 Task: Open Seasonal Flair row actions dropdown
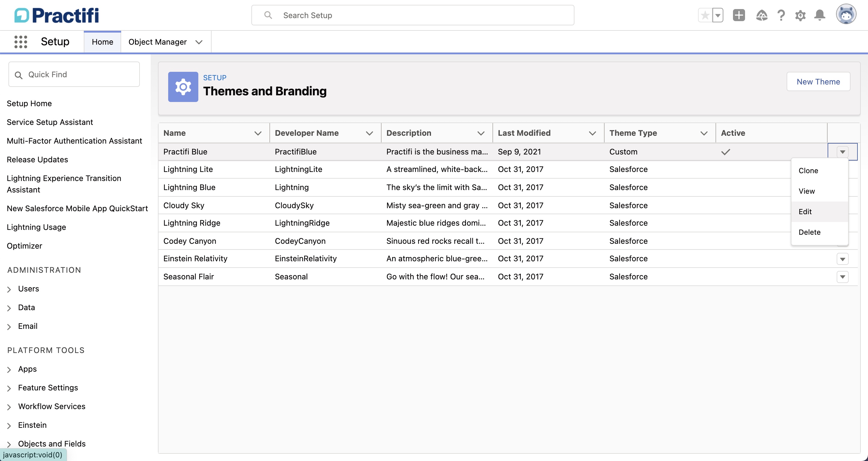[x=842, y=277]
